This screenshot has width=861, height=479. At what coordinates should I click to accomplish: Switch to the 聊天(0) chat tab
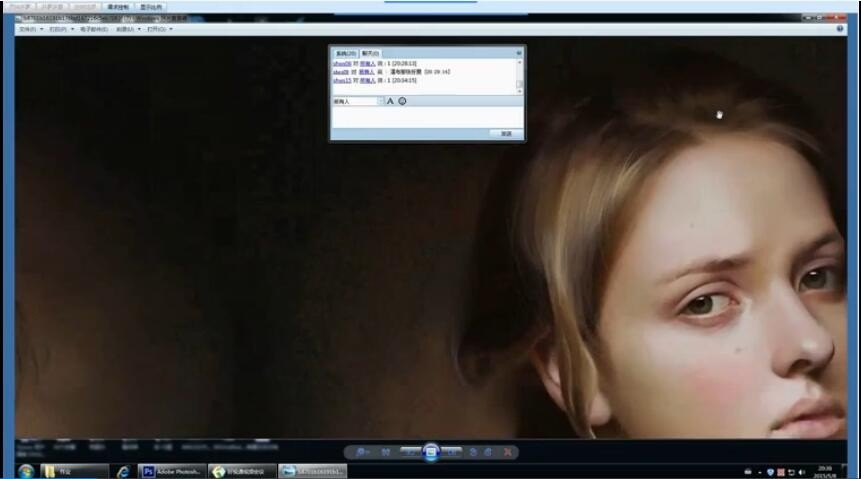(x=370, y=53)
